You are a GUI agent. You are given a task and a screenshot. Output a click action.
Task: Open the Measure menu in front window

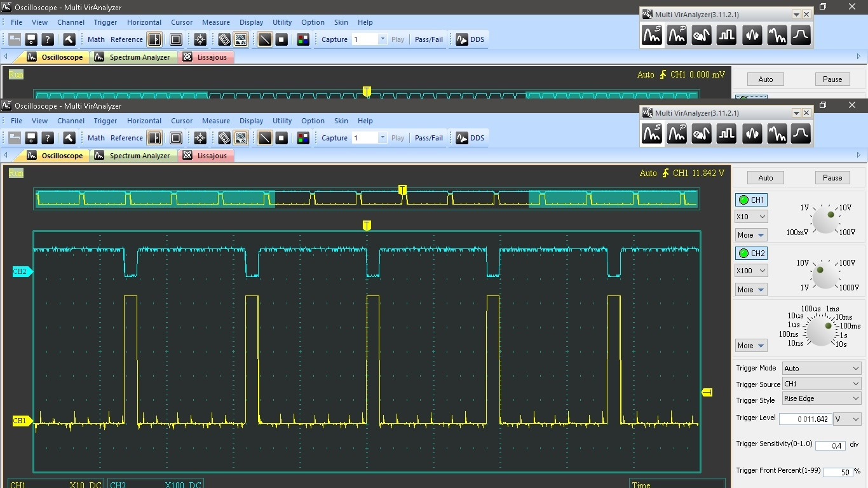[216, 121]
